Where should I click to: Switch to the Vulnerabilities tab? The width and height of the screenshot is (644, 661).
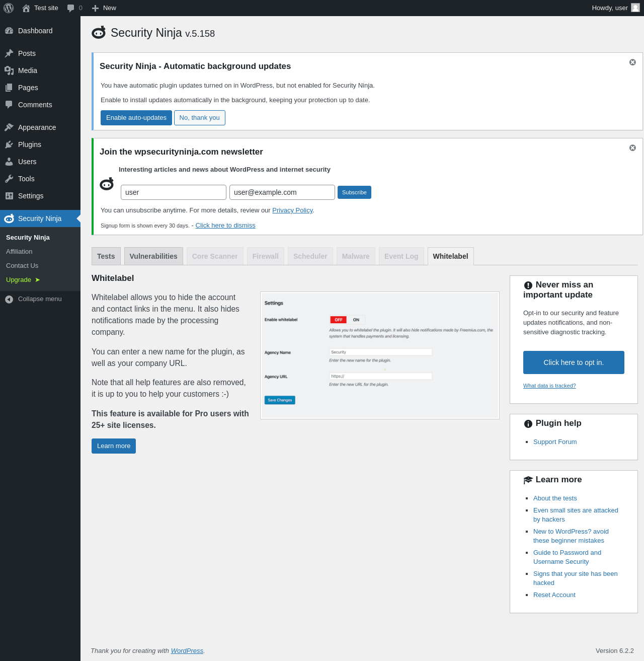[153, 256]
